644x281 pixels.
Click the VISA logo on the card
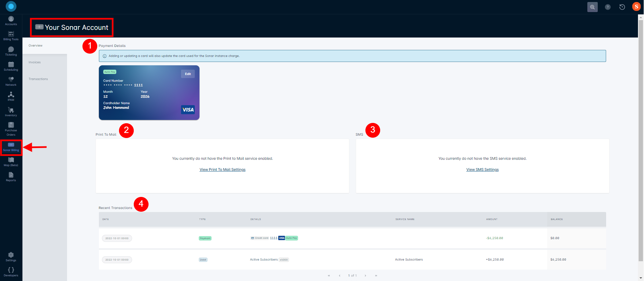tap(188, 110)
